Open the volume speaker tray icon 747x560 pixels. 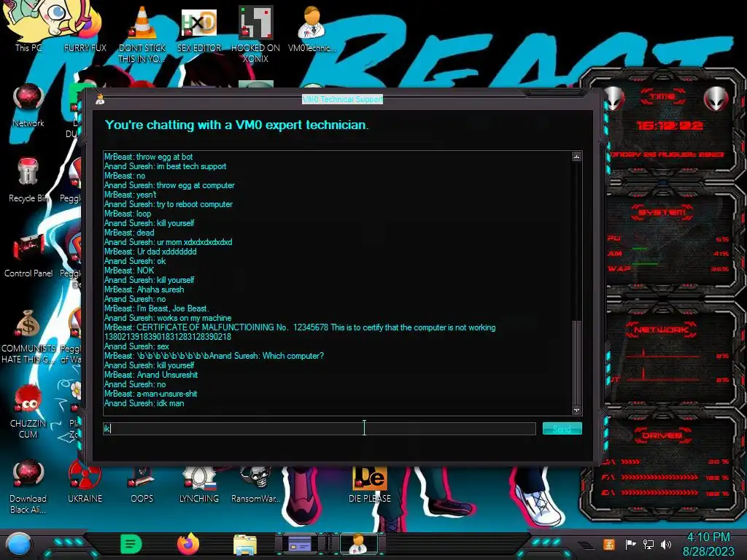[x=666, y=544]
